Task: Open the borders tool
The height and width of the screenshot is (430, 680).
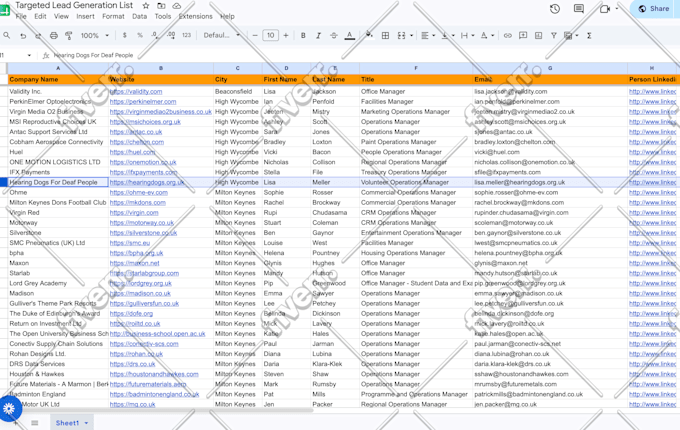Action: (x=385, y=36)
